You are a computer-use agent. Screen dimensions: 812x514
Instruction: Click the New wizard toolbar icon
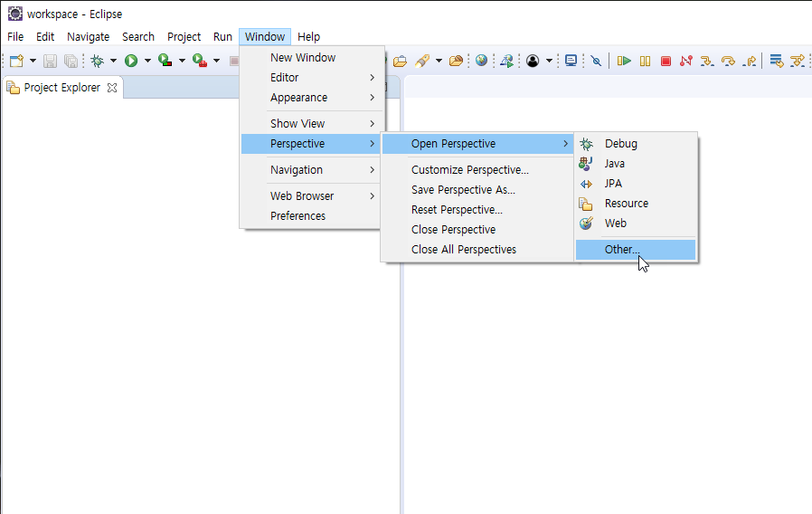pos(16,61)
